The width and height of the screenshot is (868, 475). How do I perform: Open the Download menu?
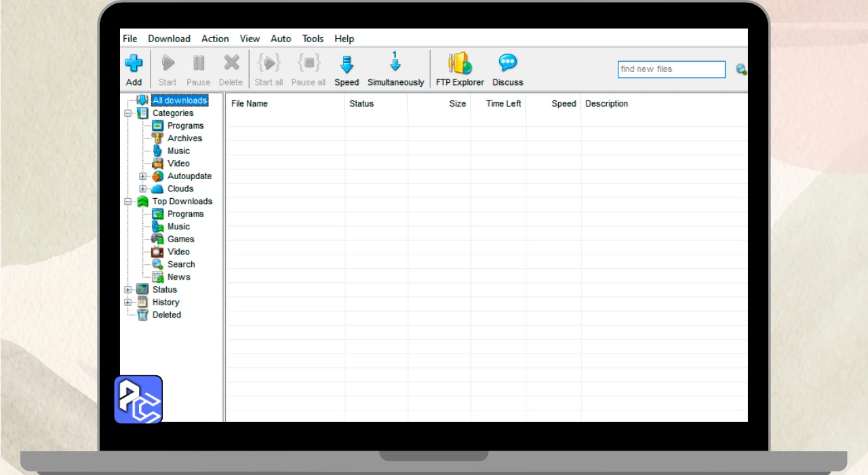[x=170, y=39]
